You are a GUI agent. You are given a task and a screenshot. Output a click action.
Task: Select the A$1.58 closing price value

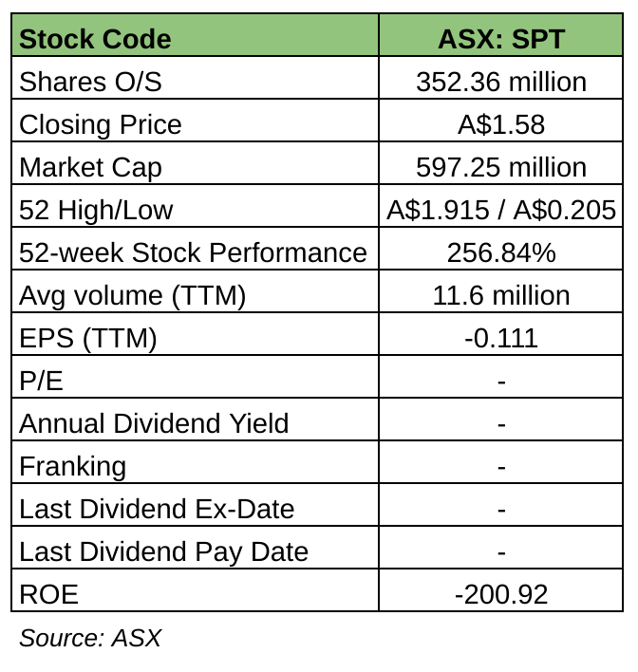tap(500, 125)
